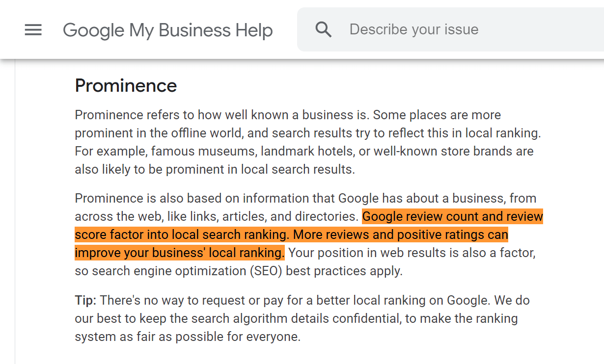Click the highlighted text improve your business' local ranking
This screenshot has height=364, width=604.
pyautogui.click(x=179, y=253)
